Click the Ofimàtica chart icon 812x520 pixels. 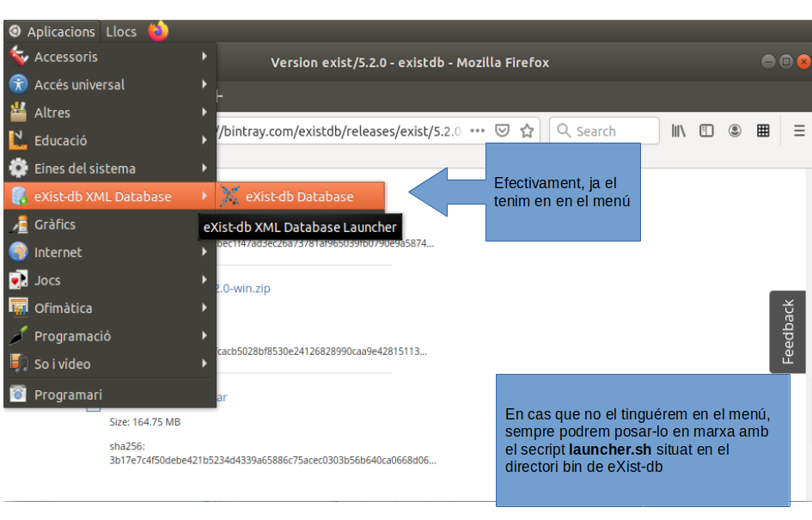[18, 308]
